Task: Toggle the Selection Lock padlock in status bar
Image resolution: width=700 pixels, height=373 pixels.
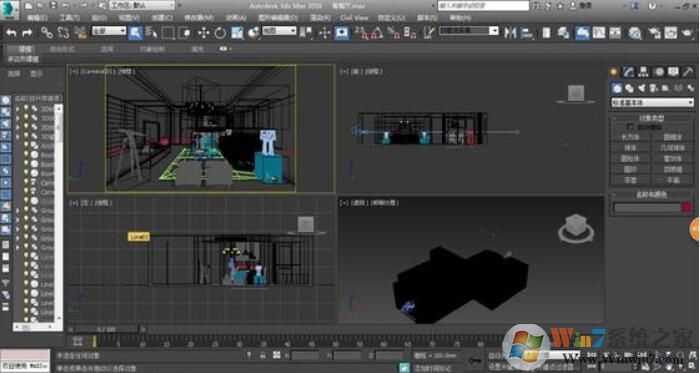Action: 263,355
